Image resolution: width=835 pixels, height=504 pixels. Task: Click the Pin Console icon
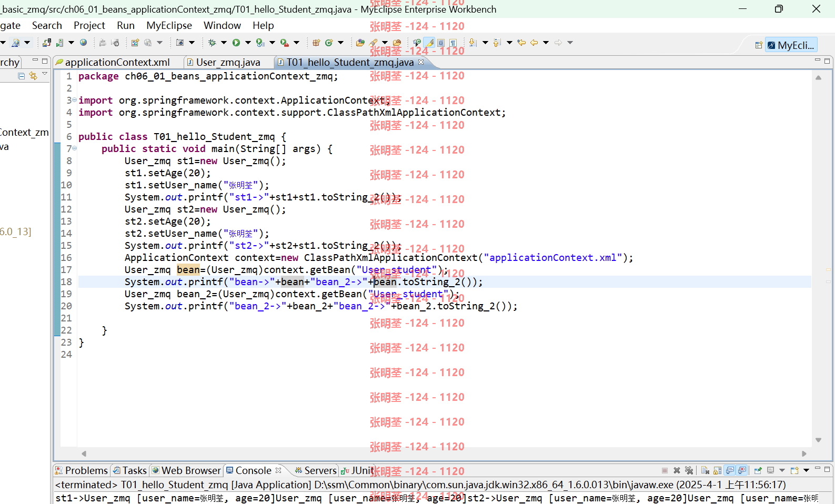[758, 470]
